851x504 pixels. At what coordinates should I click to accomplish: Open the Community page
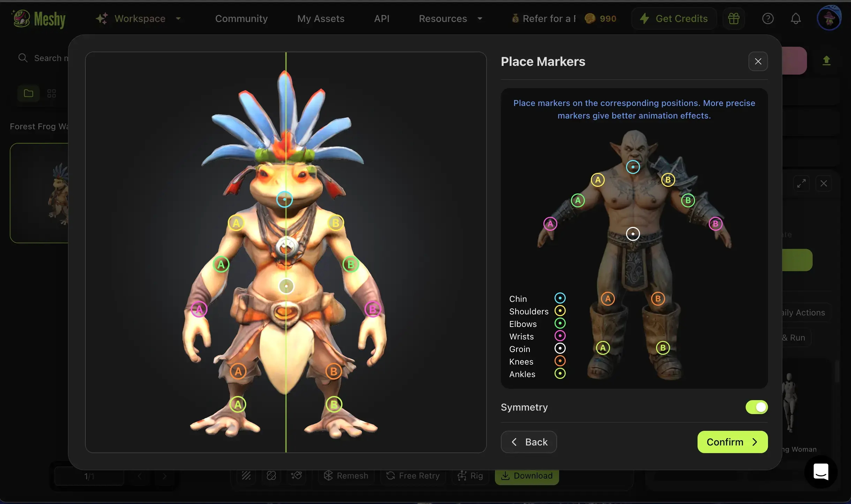tap(241, 18)
